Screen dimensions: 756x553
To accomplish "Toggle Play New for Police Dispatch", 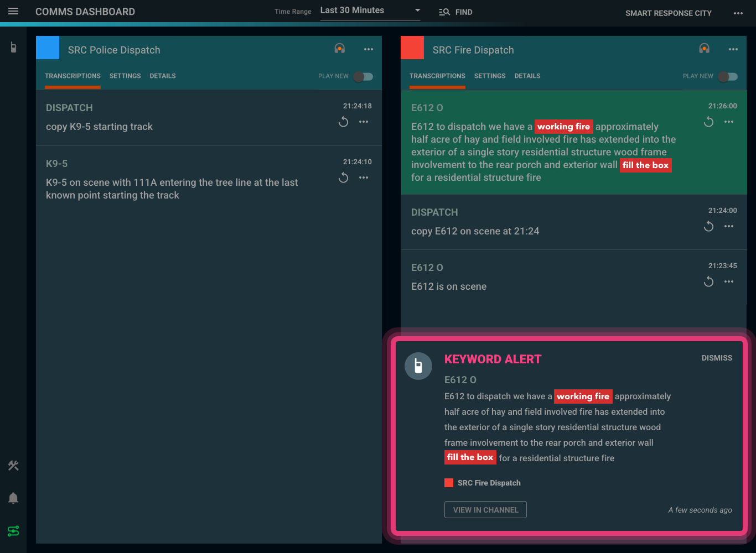I will click(x=364, y=76).
